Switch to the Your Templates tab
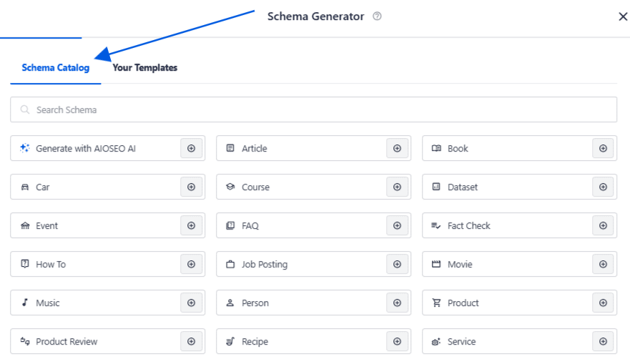The height and width of the screenshot is (364, 630). (144, 67)
